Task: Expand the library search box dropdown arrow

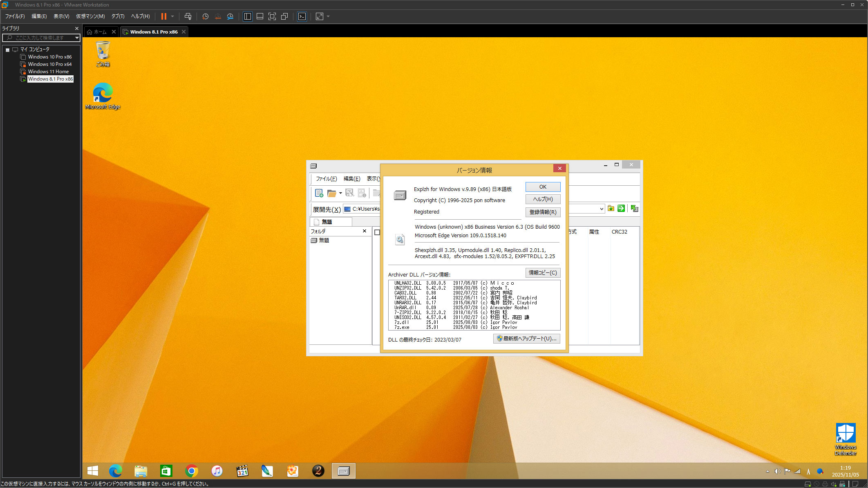Action: coord(76,38)
